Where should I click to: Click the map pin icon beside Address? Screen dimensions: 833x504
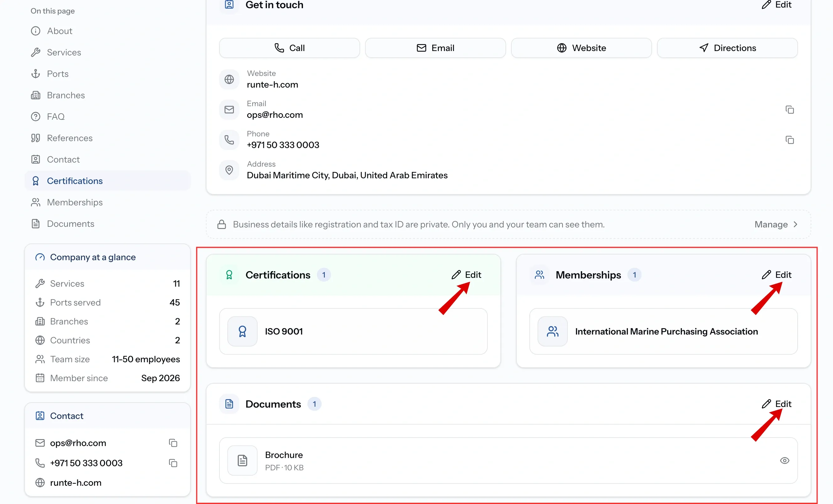click(x=229, y=170)
